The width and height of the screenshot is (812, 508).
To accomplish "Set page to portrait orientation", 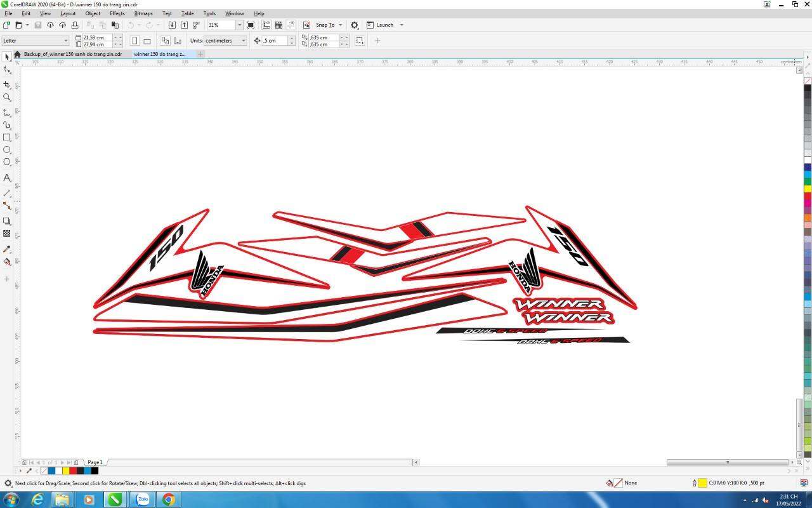I will pyautogui.click(x=134, y=41).
